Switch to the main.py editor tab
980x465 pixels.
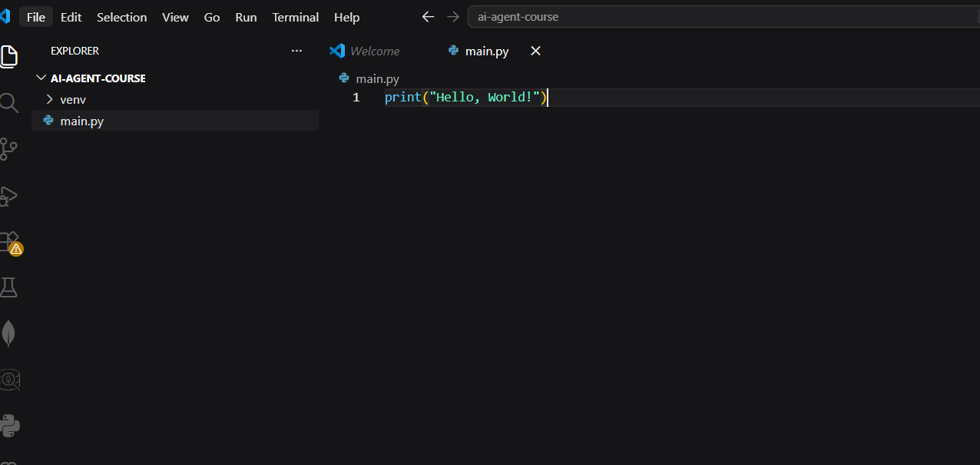point(487,51)
